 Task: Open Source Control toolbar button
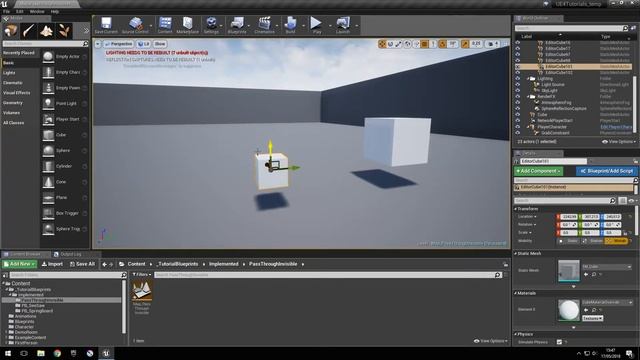tap(135, 25)
